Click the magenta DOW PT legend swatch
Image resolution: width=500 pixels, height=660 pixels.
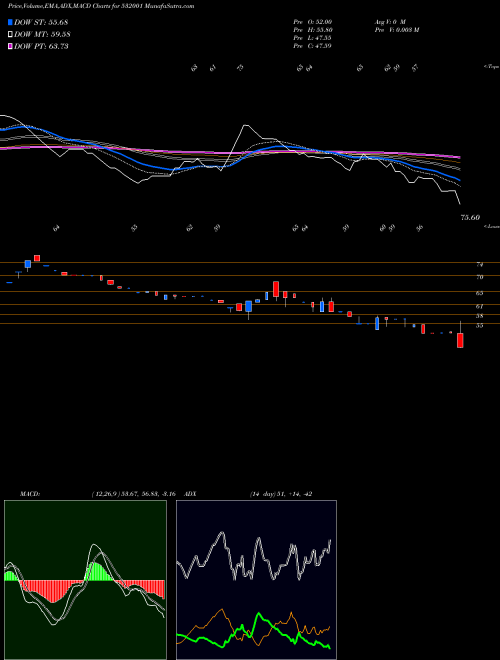[x=10, y=46]
